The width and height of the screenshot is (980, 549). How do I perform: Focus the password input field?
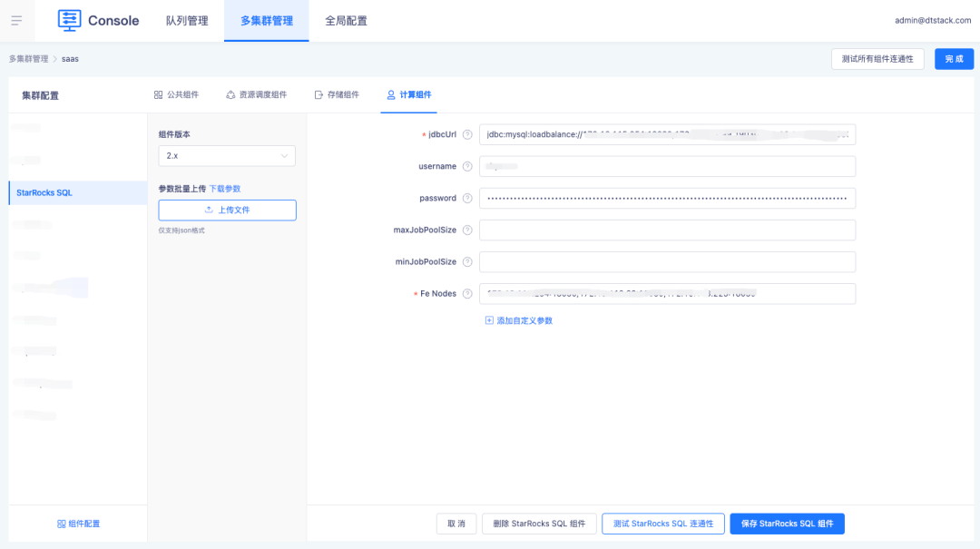(x=668, y=198)
